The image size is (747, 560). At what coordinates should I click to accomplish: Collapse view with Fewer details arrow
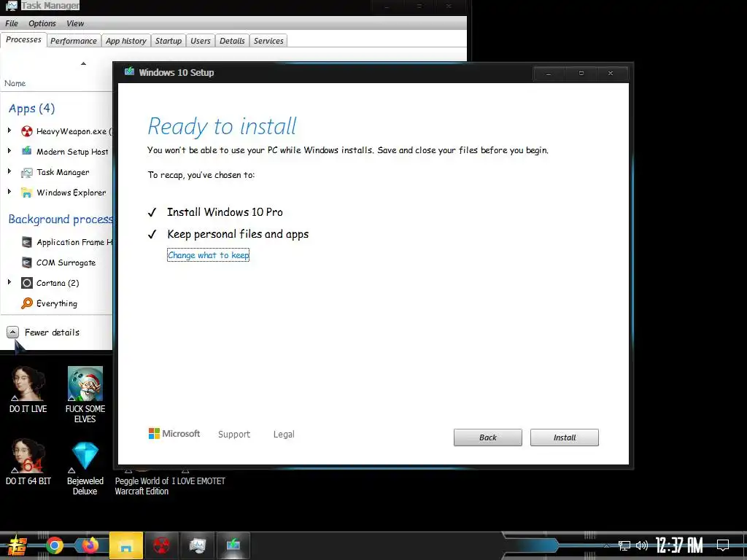(13, 332)
